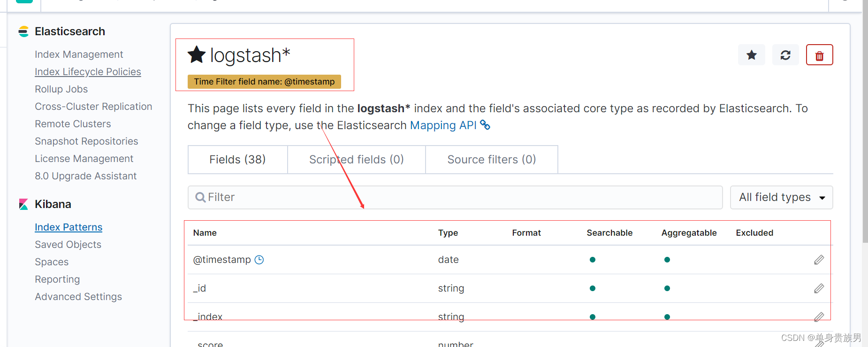Click the @timestamp field name

click(222, 260)
